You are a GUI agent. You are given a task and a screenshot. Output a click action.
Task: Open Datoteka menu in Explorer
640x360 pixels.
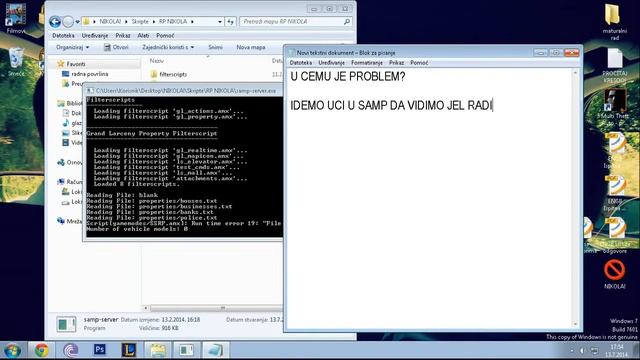click(63, 36)
